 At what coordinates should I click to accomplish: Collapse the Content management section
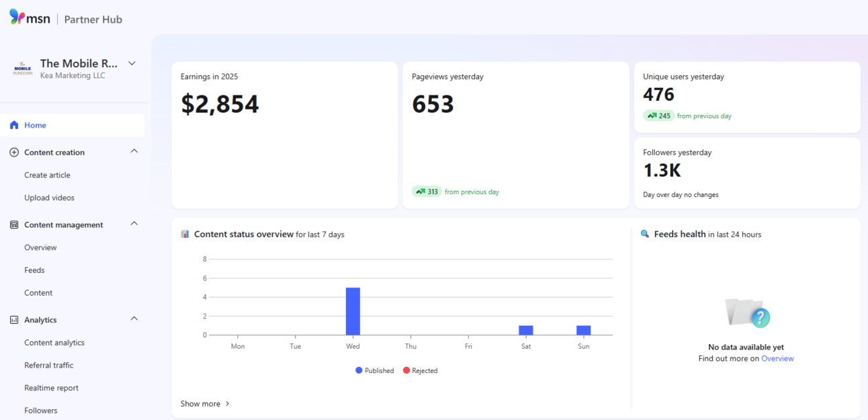[x=134, y=224]
